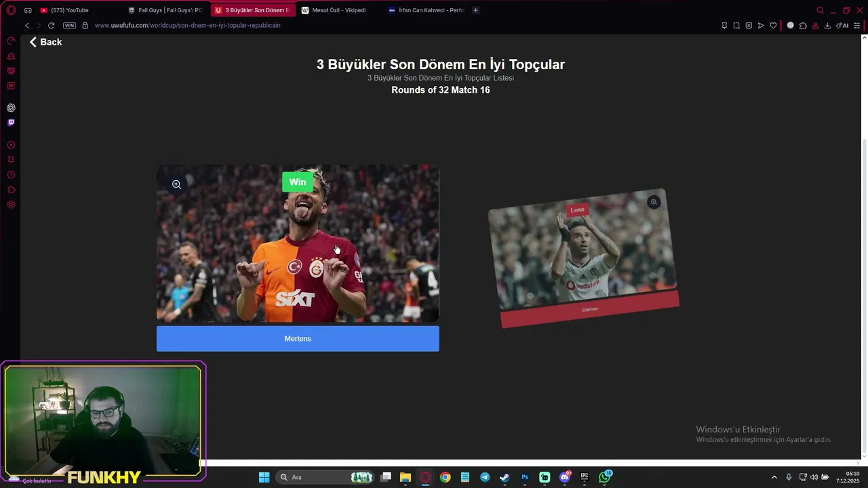This screenshot has height=488, width=868.
Task: Click the page title 3 Büyükler heading
Action: click(441, 64)
